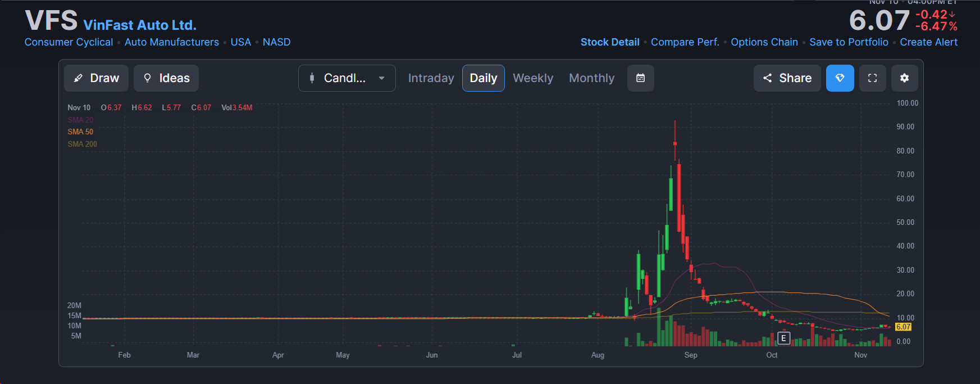Toggle the SMA 20 indicator label
Viewport: 980px width, 384px height.
[x=80, y=120]
